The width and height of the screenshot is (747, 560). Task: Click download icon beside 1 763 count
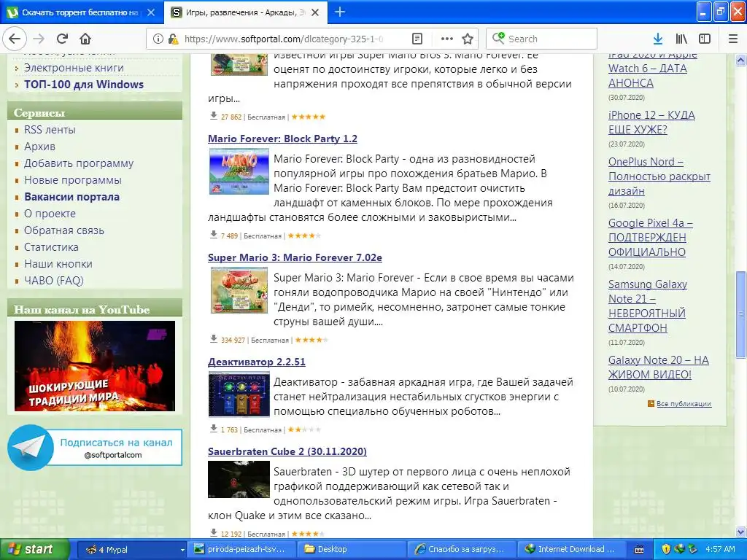click(x=214, y=429)
